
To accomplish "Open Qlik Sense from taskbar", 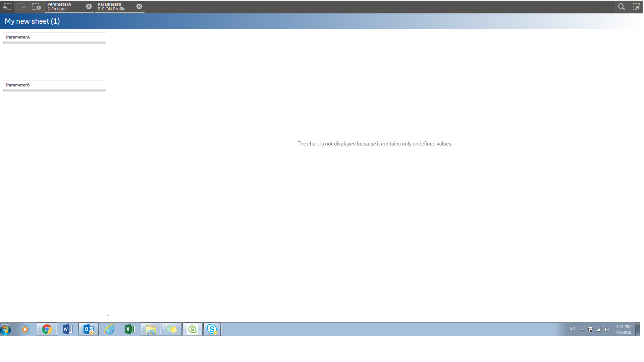I will [x=192, y=329].
